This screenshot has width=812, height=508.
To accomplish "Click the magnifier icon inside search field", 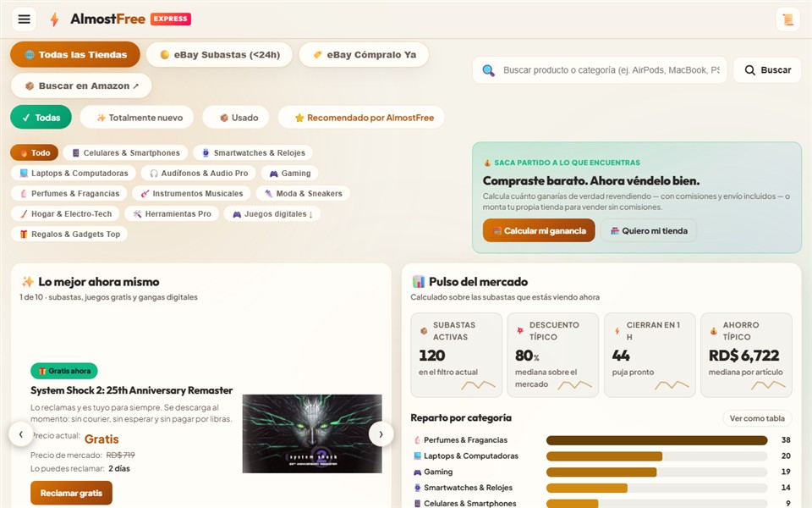I will [488, 70].
